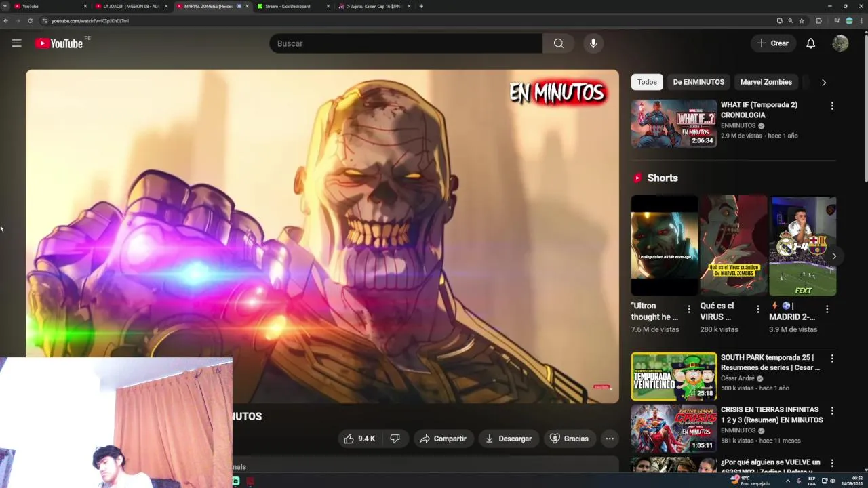Open the tab search dropdown arrow
The width and height of the screenshot is (868, 488).
pyautogui.click(x=5, y=6)
